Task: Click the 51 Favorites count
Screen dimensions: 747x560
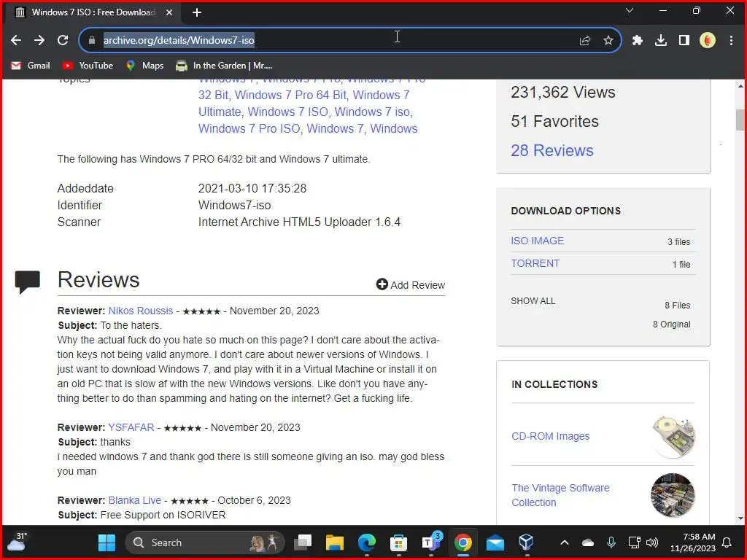Action: pyautogui.click(x=554, y=122)
